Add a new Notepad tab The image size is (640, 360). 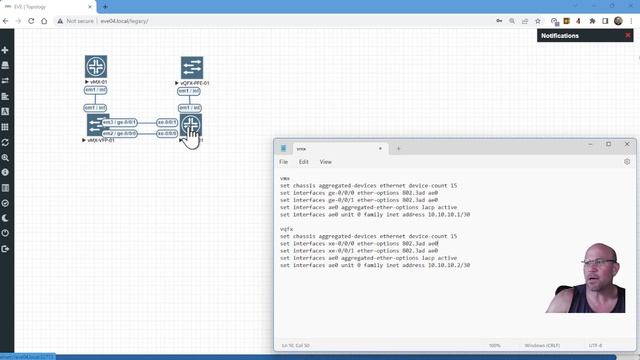[x=398, y=149]
